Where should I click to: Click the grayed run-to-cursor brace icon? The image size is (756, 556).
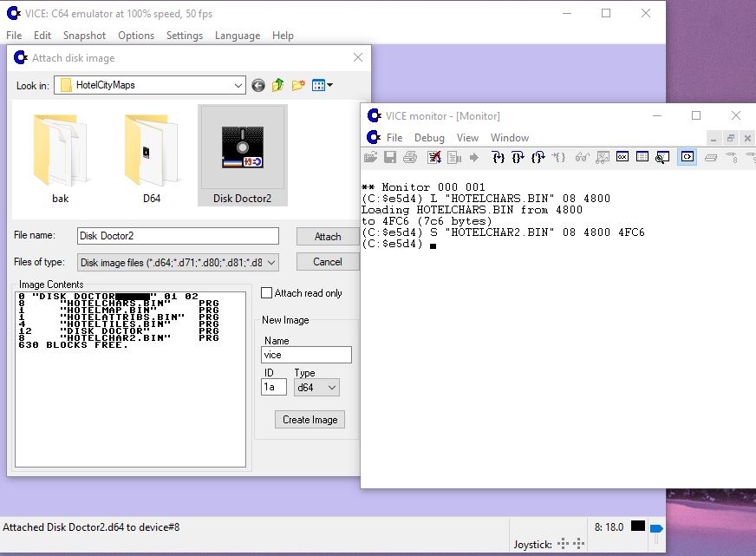[x=558, y=157]
